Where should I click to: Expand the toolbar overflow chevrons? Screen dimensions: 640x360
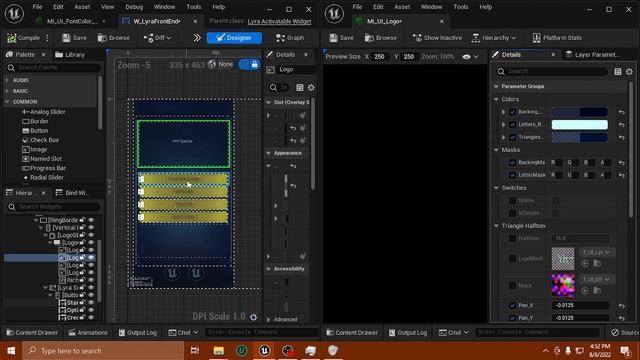point(197,38)
